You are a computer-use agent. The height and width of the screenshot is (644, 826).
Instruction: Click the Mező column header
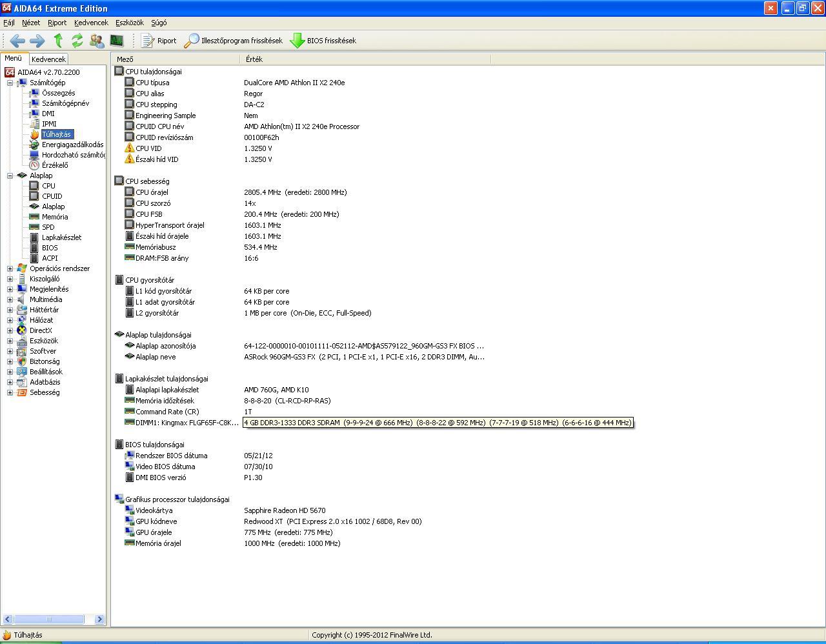176,59
